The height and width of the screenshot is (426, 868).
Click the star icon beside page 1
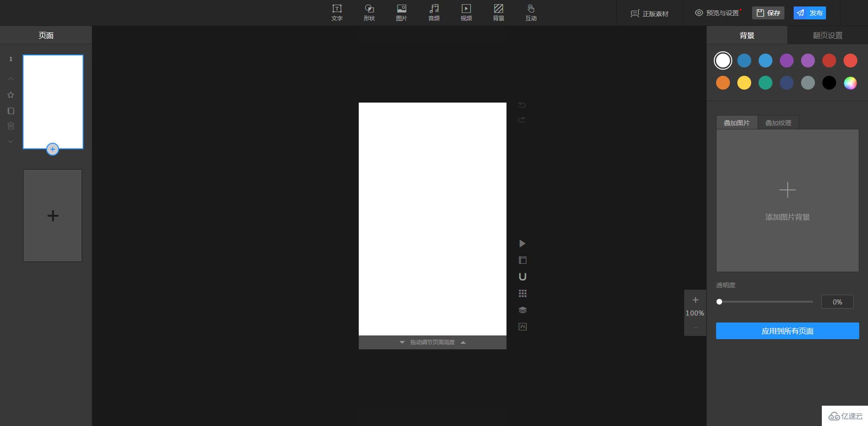(11, 95)
